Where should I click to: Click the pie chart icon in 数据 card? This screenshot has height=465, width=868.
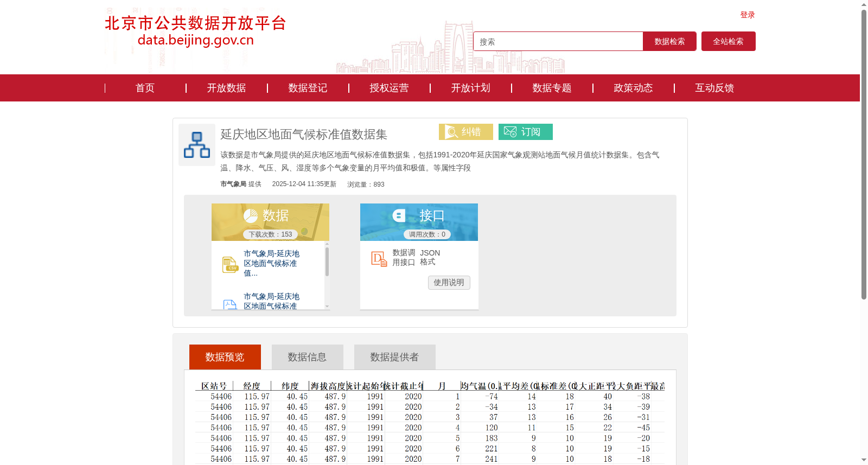click(x=251, y=216)
